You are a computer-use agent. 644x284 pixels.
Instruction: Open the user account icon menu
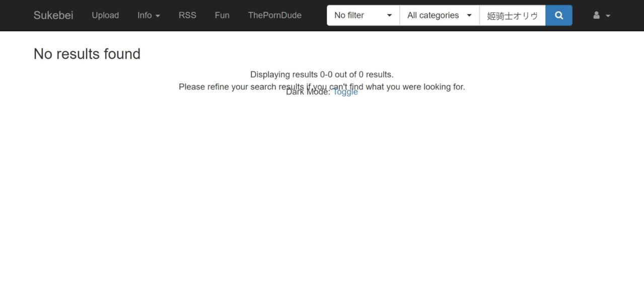click(x=597, y=15)
